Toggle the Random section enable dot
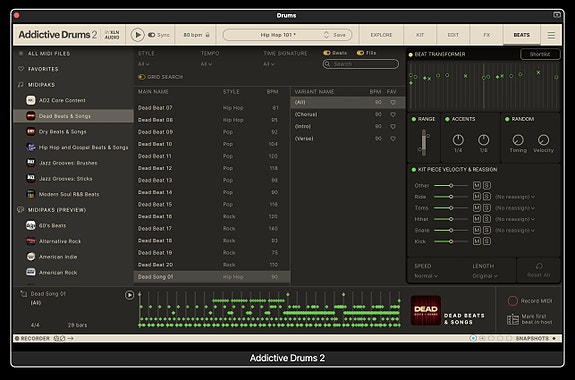 pos(507,119)
